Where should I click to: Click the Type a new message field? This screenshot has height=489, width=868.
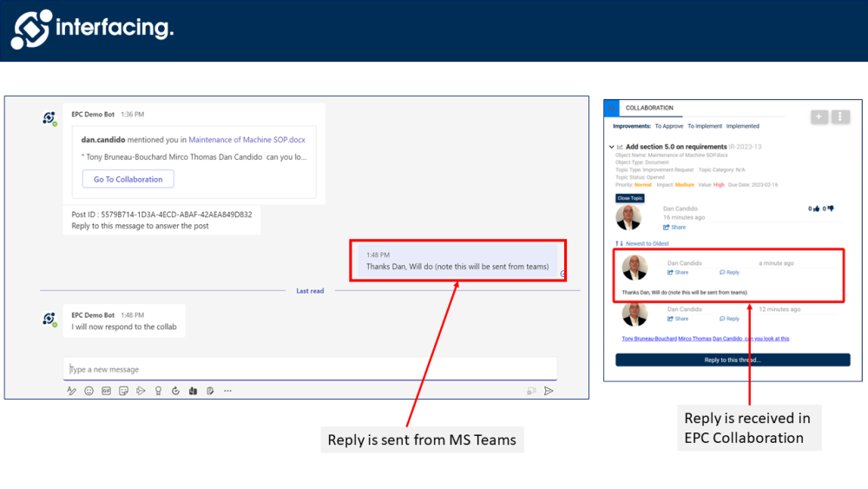click(x=310, y=369)
